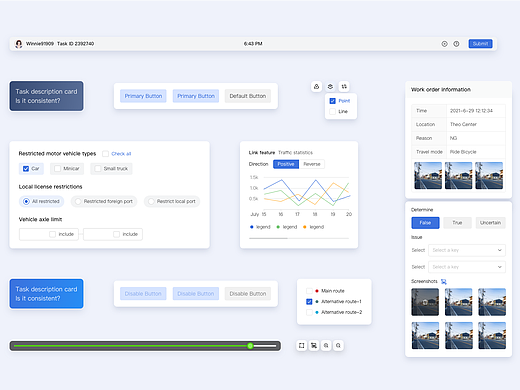Viewport: 520px width, 390px height.
Task: Open the second Issue Select dropdown
Action: click(467, 267)
